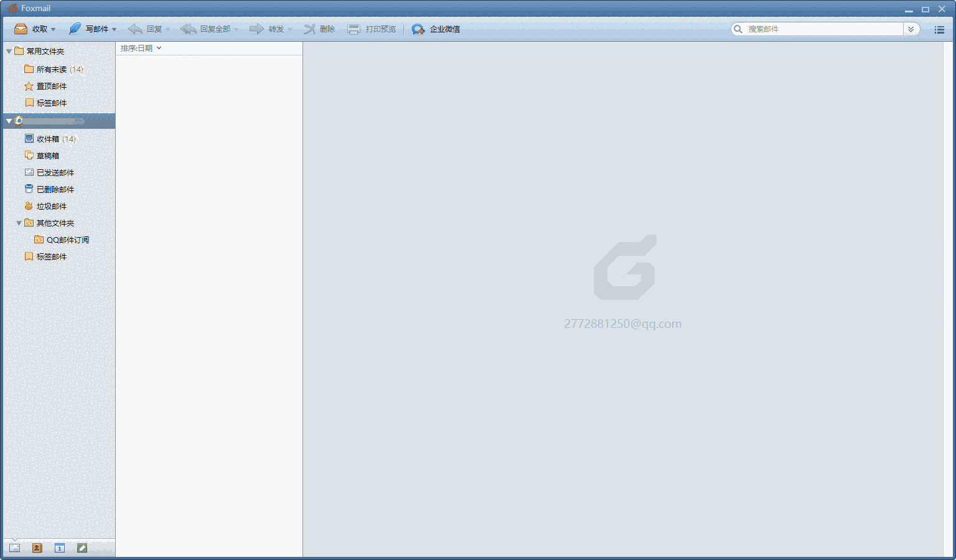This screenshot has width=956, height=560.
Task: Open the 收件箱 (14) inbox
Action: tap(50, 139)
